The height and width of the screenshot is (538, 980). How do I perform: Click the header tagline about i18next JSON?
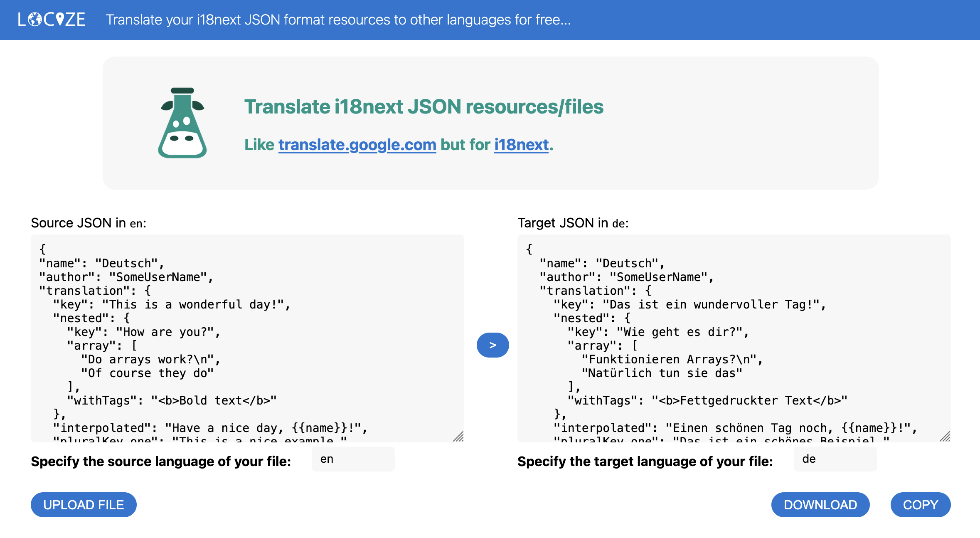[x=338, y=20]
